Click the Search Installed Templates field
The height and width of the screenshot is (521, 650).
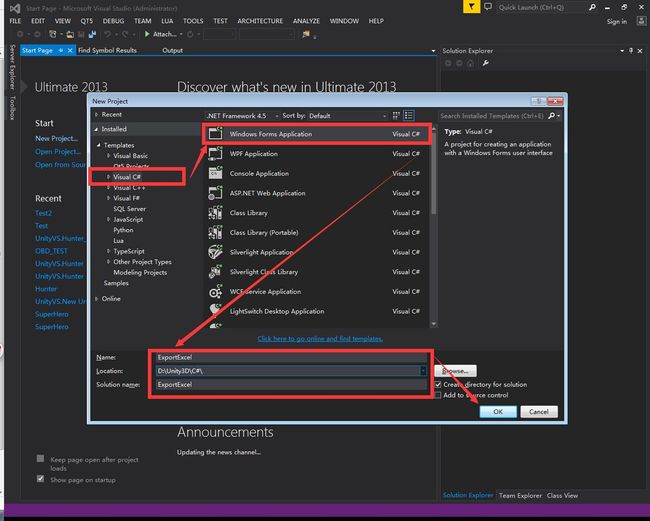492,116
